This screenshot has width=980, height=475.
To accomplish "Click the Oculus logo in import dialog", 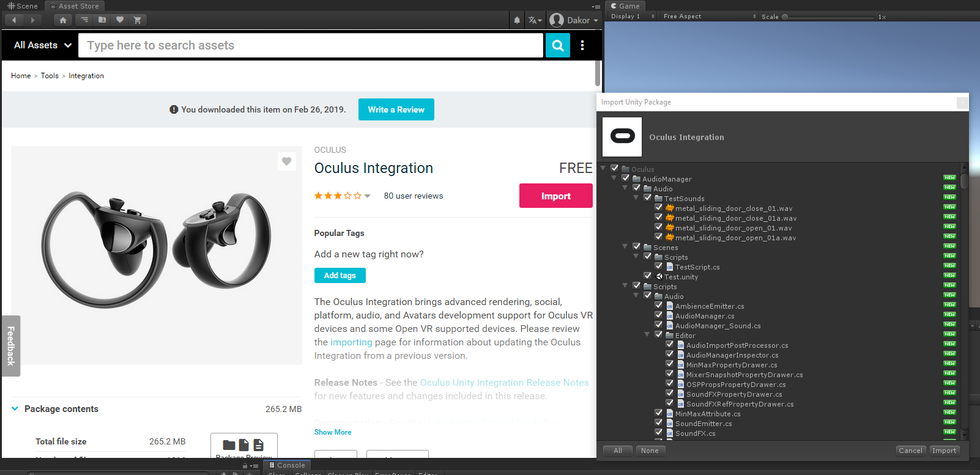I will (x=622, y=137).
